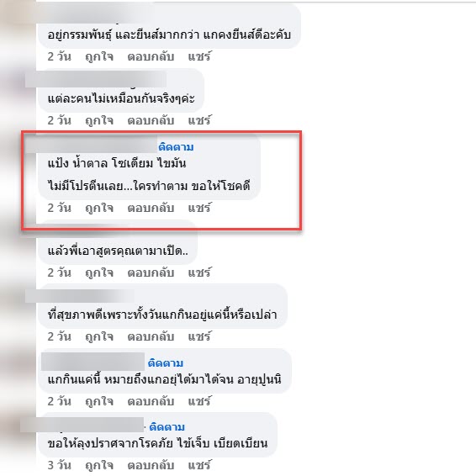Like the ที่สุขภาพดีเพราะทั้งวัน comment
This screenshot has width=476, height=476.
(99, 337)
